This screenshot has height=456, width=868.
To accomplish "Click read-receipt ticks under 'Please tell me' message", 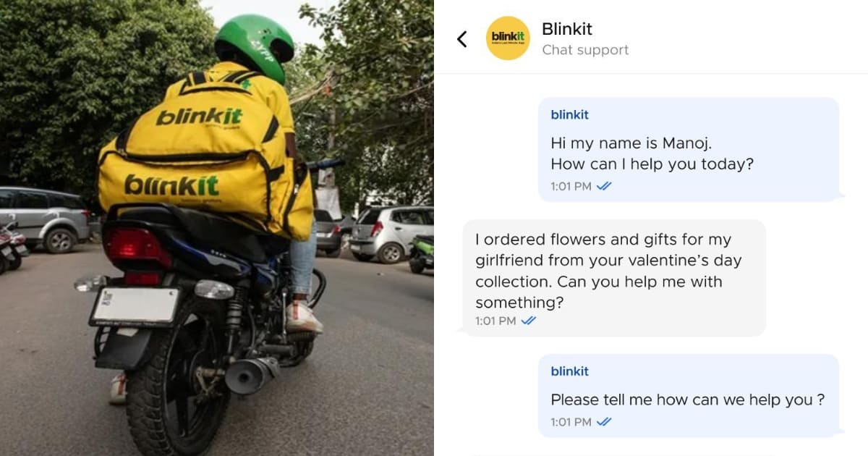I will [x=604, y=422].
